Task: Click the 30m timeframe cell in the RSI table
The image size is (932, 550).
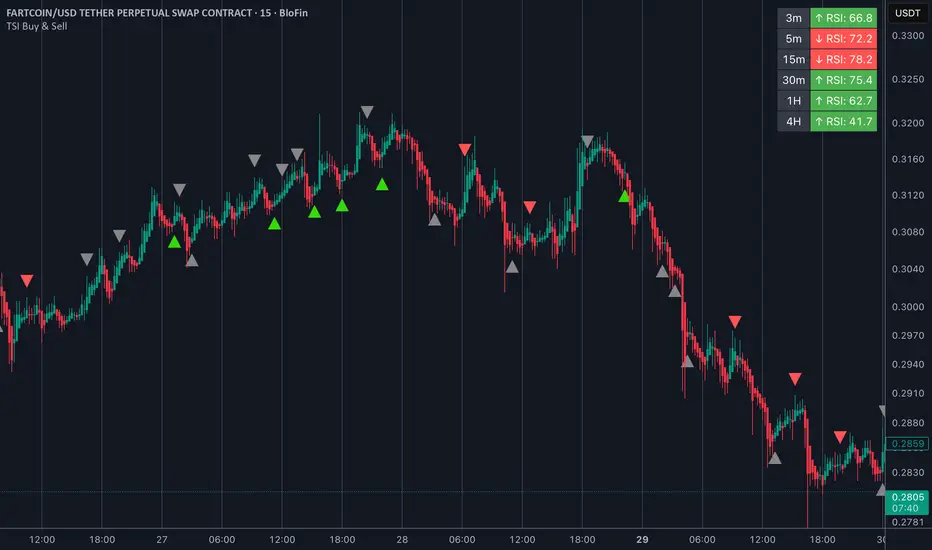Action: pyautogui.click(x=794, y=80)
